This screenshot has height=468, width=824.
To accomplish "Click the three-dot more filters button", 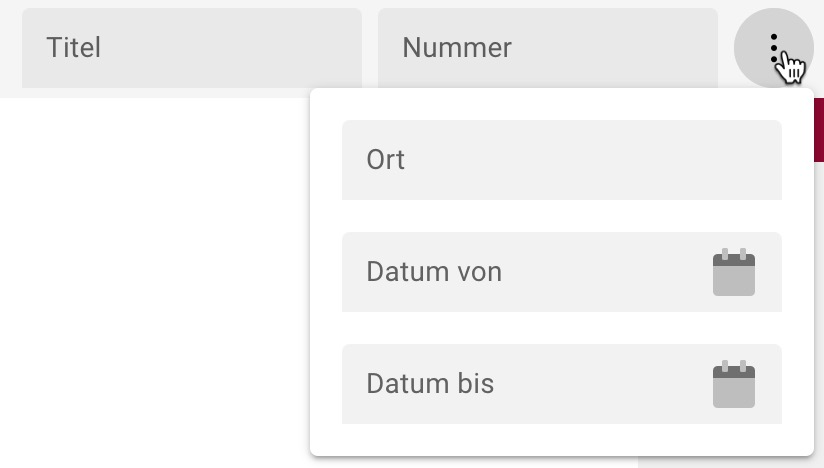I will 773,48.
